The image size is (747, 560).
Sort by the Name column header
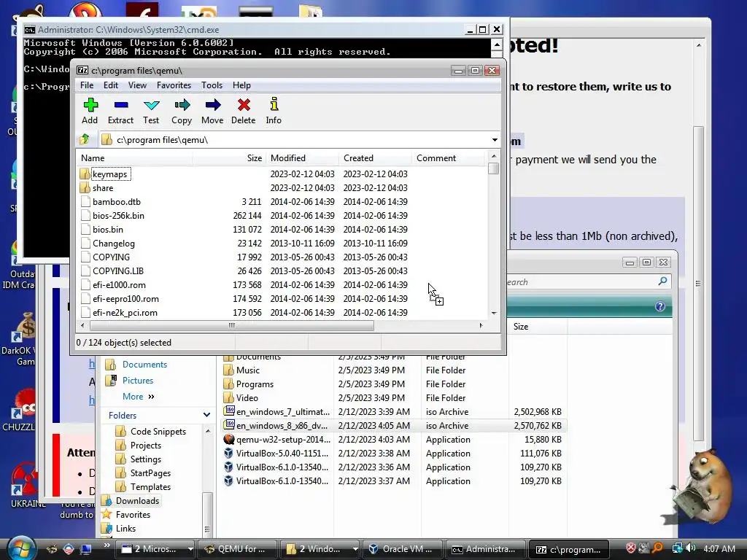coord(134,158)
